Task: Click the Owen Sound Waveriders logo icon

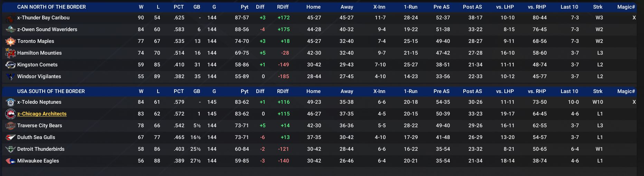Action: click(10, 30)
